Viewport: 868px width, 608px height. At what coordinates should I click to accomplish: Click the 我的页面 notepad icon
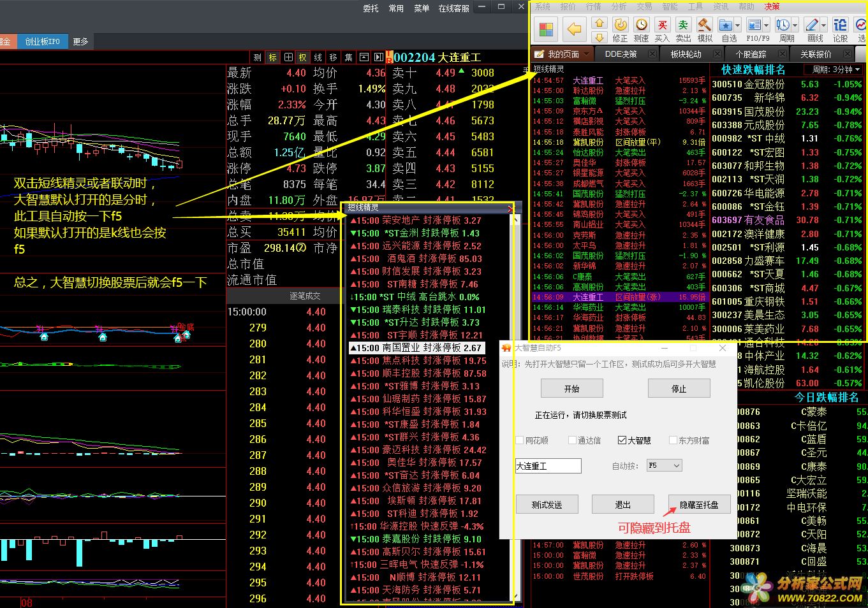pyautogui.click(x=540, y=54)
